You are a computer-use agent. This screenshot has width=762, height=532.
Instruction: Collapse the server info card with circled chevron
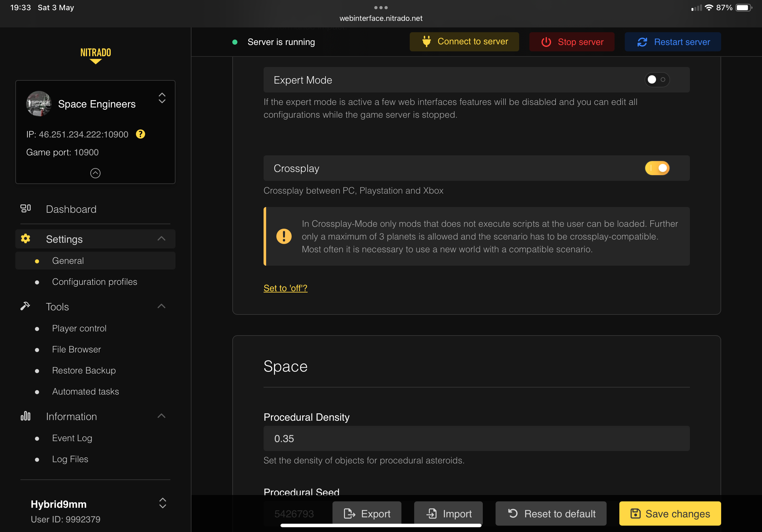pyautogui.click(x=95, y=173)
